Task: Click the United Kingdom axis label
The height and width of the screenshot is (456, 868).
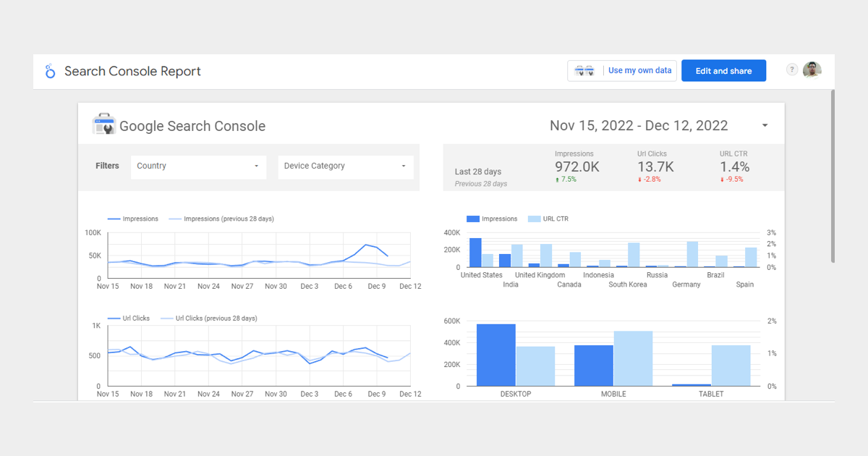Action: pyautogui.click(x=540, y=275)
